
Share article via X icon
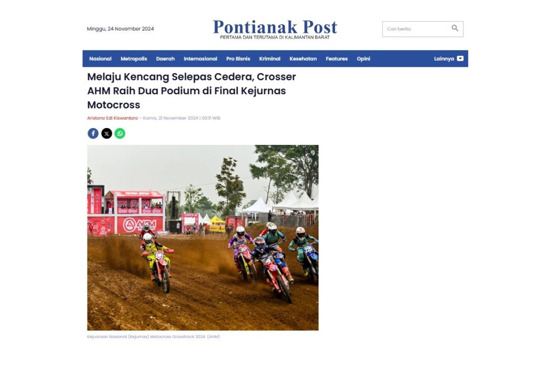107,133
